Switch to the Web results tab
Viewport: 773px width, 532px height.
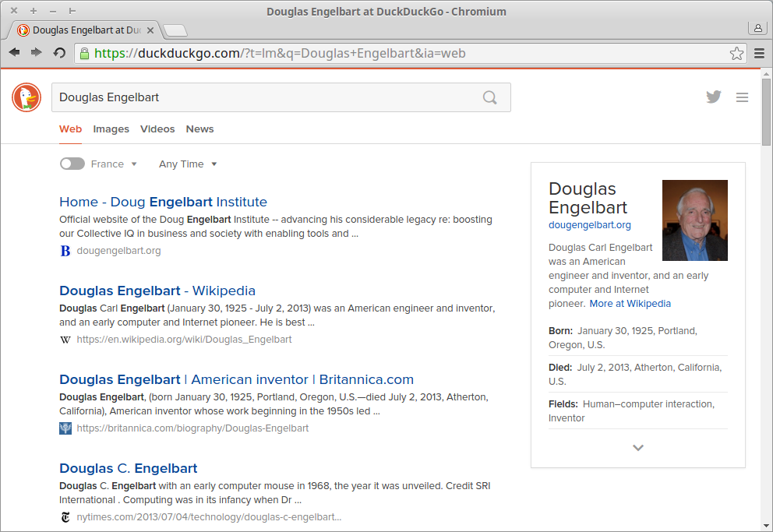pos(70,129)
